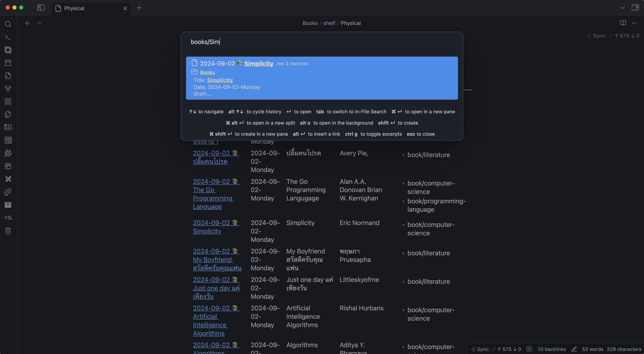The image size is (644, 354).
Task: Click the green checkmark status bar icon
Action: coord(529,349)
